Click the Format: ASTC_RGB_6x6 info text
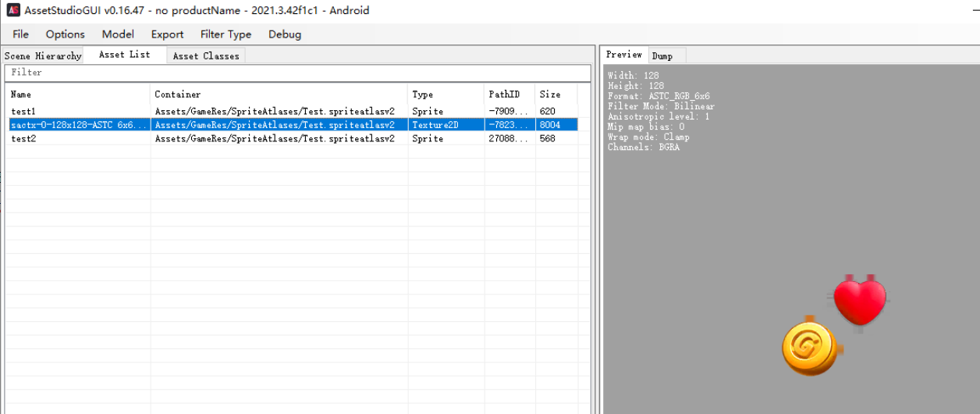Viewport: 980px width, 414px height. (x=659, y=96)
